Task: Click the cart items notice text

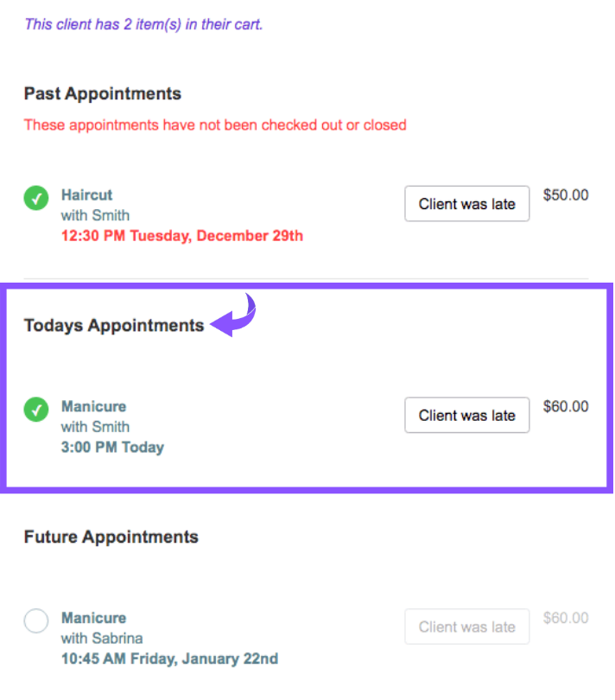Action: tap(143, 24)
